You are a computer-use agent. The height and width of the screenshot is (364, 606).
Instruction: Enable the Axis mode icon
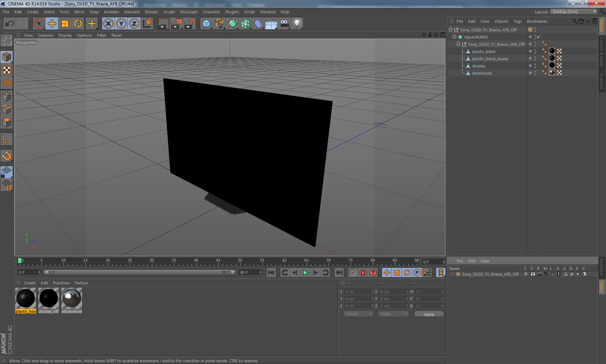point(6,139)
